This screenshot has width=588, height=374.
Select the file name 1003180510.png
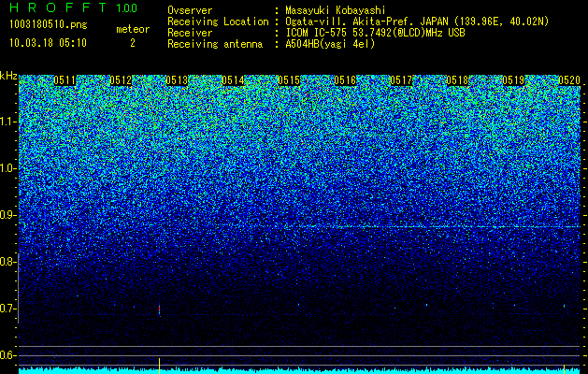[49, 24]
